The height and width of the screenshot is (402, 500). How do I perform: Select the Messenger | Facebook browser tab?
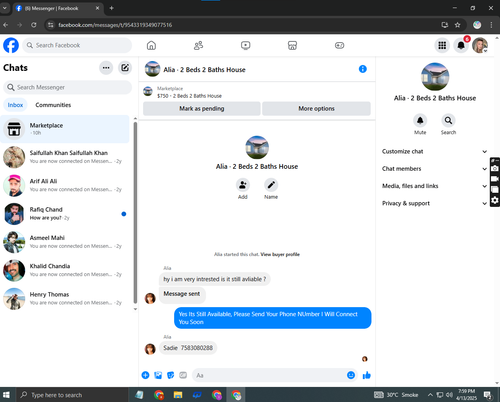(x=58, y=8)
